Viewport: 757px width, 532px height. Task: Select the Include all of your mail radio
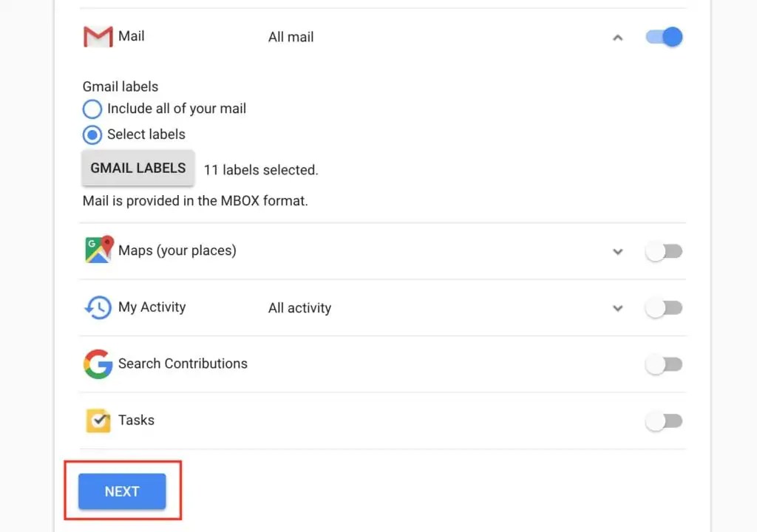click(x=92, y=109)
